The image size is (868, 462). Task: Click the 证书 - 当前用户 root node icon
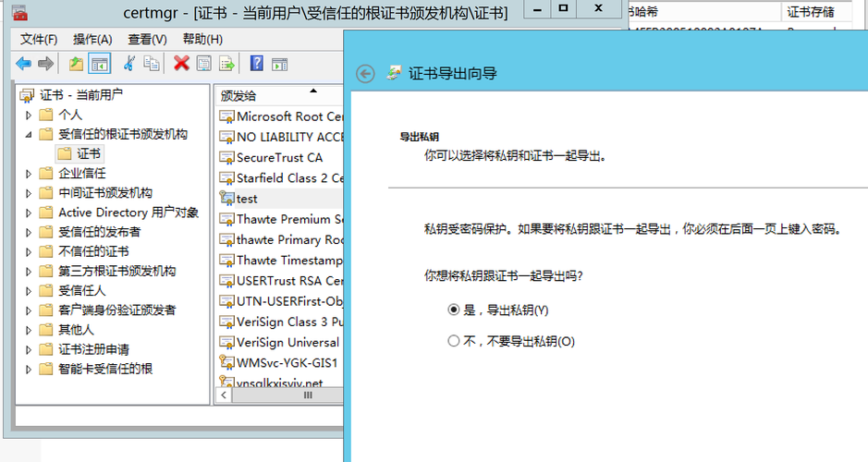27,95
